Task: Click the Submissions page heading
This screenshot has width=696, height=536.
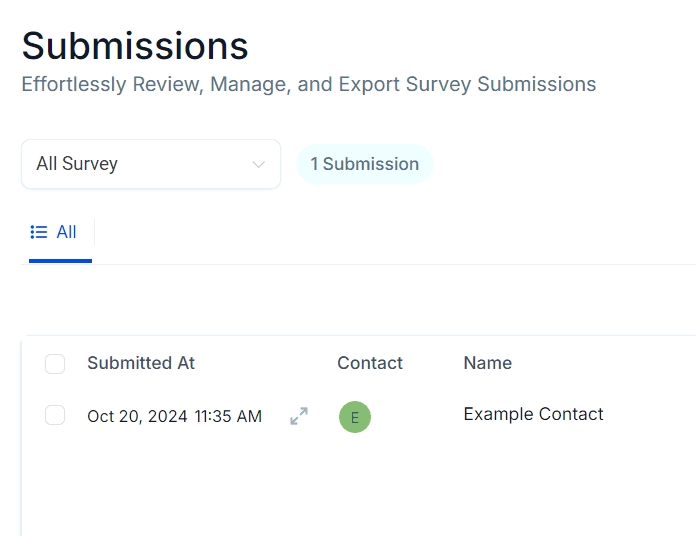Action: [x=135, y=46]
